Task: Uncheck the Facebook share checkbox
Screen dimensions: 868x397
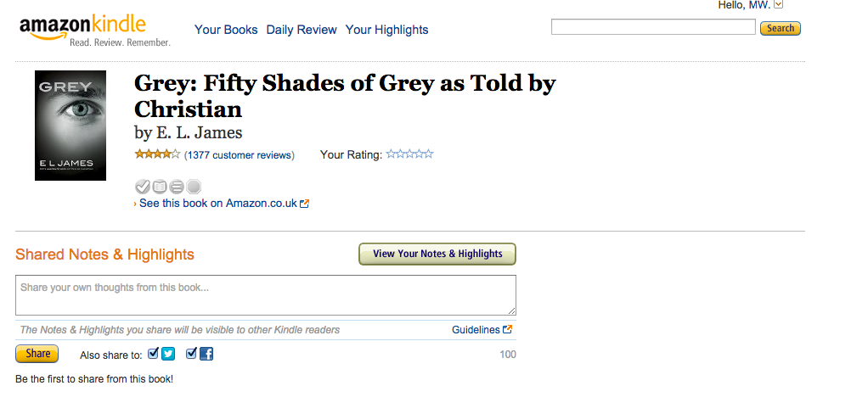Action: tap(192, 353)
